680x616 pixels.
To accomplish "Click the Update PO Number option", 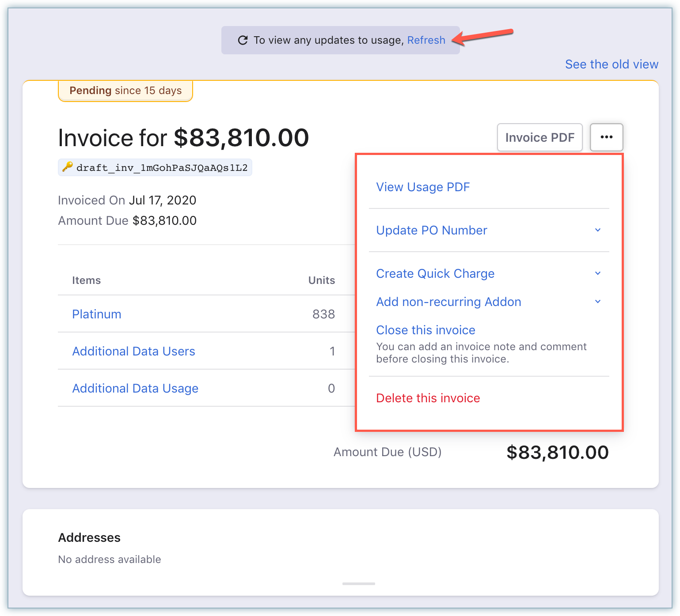I will 431,231.
